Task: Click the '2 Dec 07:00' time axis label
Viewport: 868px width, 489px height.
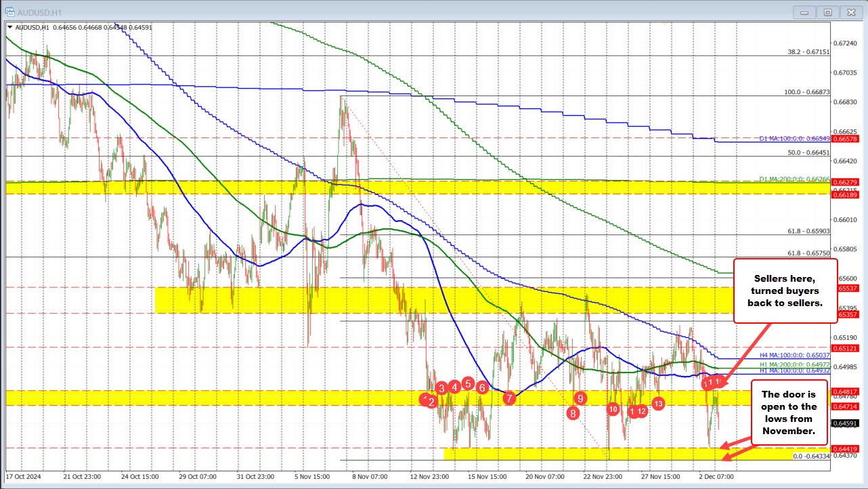Action: [716, 477]
